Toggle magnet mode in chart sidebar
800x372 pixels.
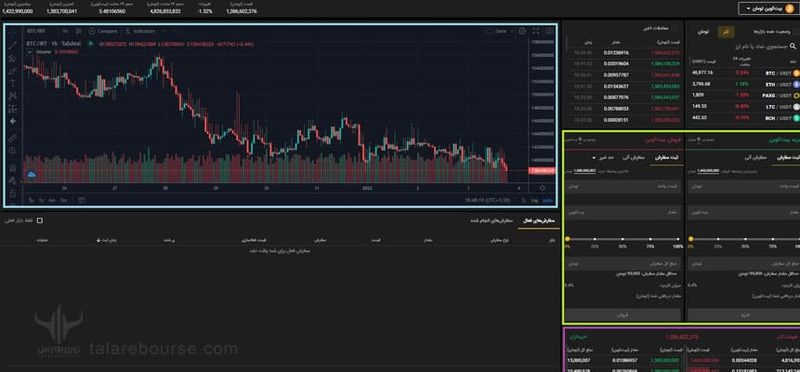point(13,168)
